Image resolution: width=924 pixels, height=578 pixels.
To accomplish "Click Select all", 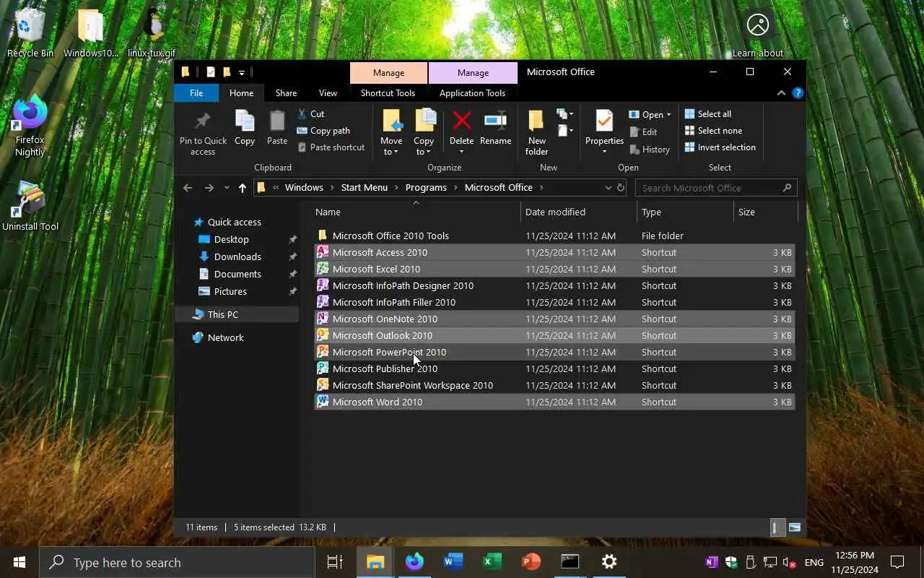I will coord(708,114).
